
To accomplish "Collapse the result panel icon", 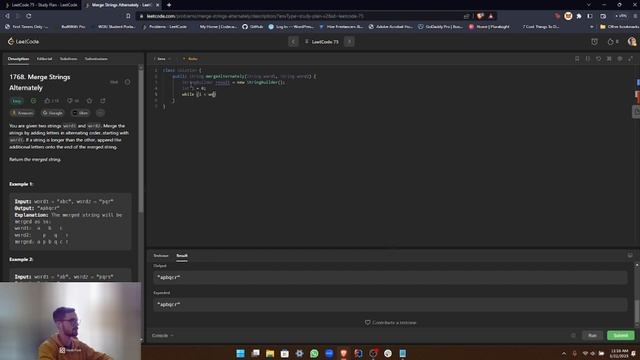I will [630, 255].
